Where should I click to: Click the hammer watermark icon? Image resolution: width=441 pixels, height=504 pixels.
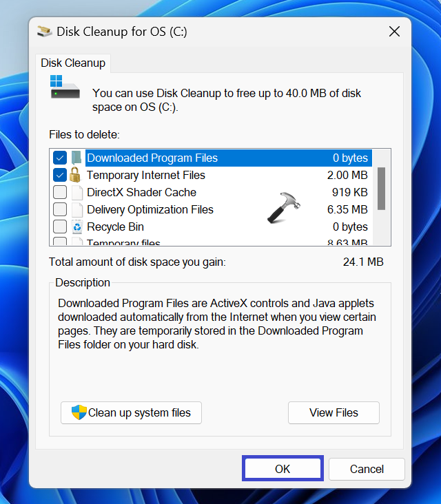click(283, 208)
